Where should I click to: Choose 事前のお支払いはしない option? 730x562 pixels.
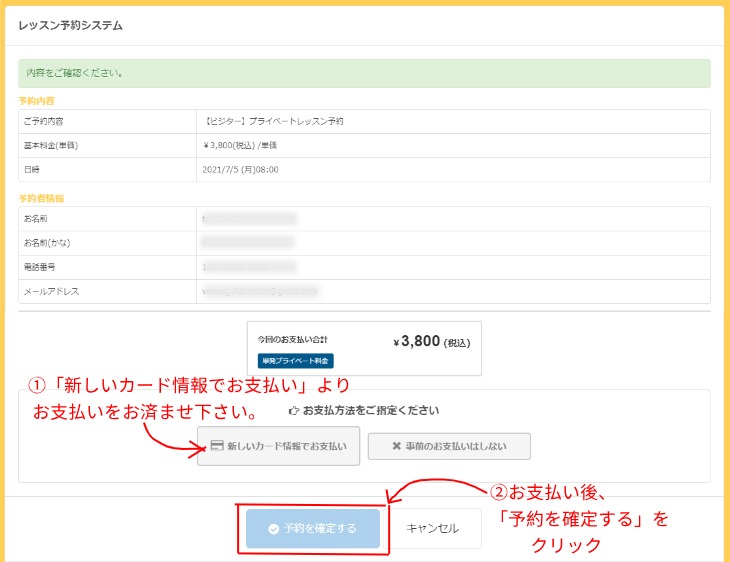(449, 446)
